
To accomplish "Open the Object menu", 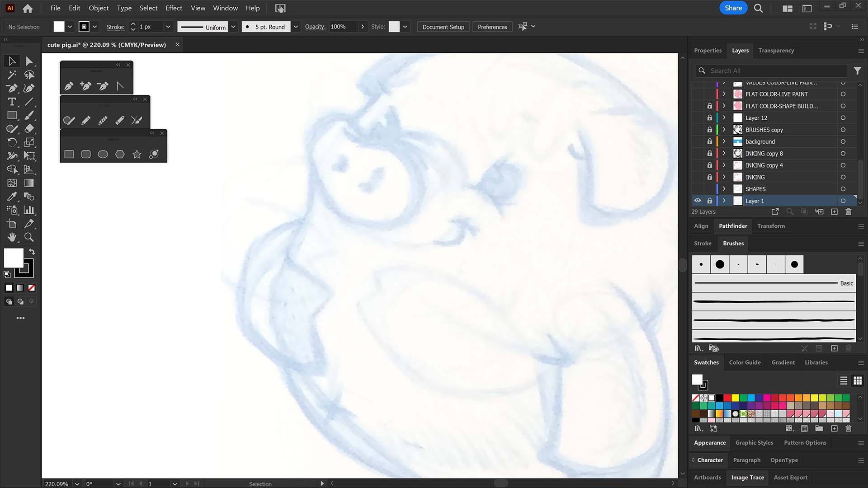I will tap(99, 8).
